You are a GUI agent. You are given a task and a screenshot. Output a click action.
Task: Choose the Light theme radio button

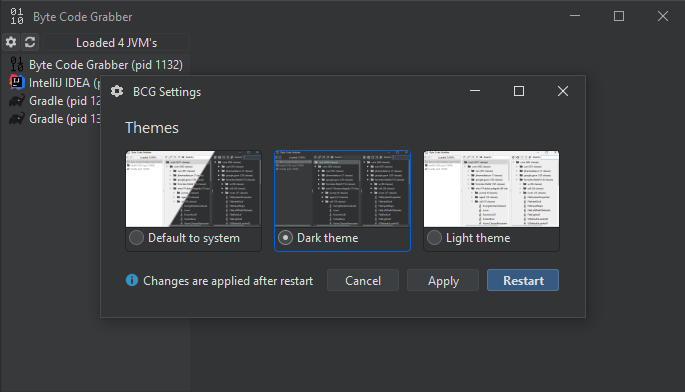434,238
